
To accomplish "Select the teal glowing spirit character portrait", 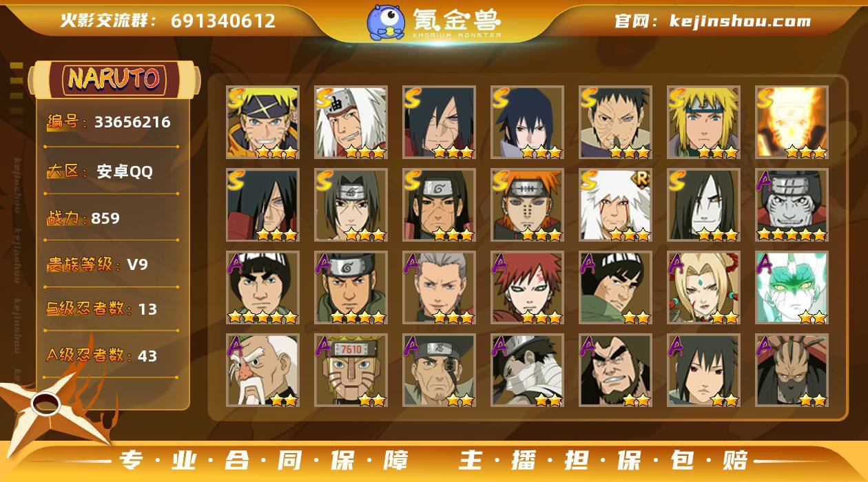I will coord(792,288).
